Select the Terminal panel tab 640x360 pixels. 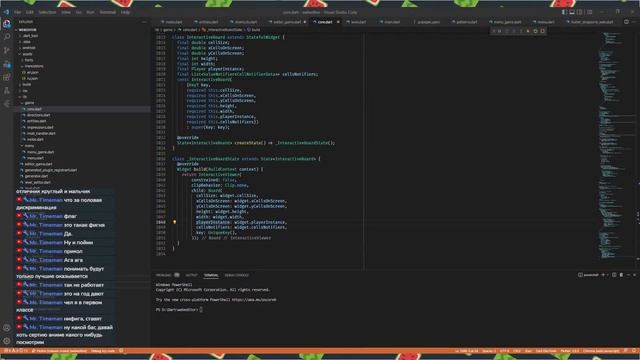click(x=211, y=275)
